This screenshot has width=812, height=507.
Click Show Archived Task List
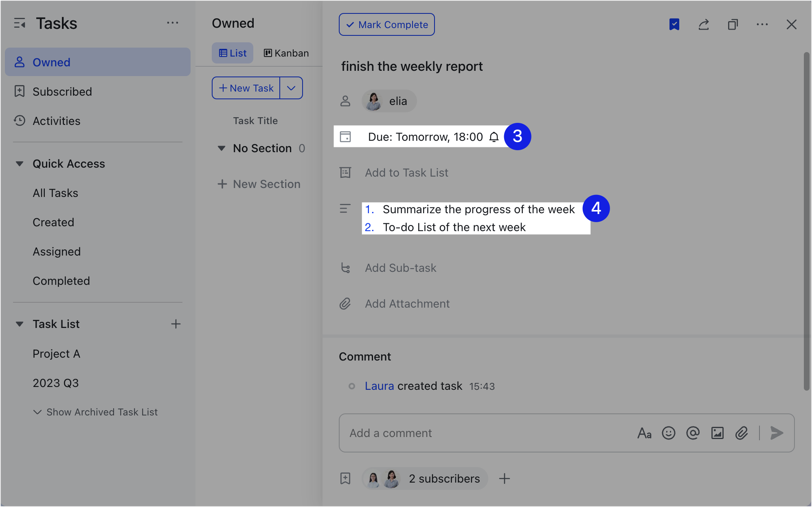pos(101,412)
